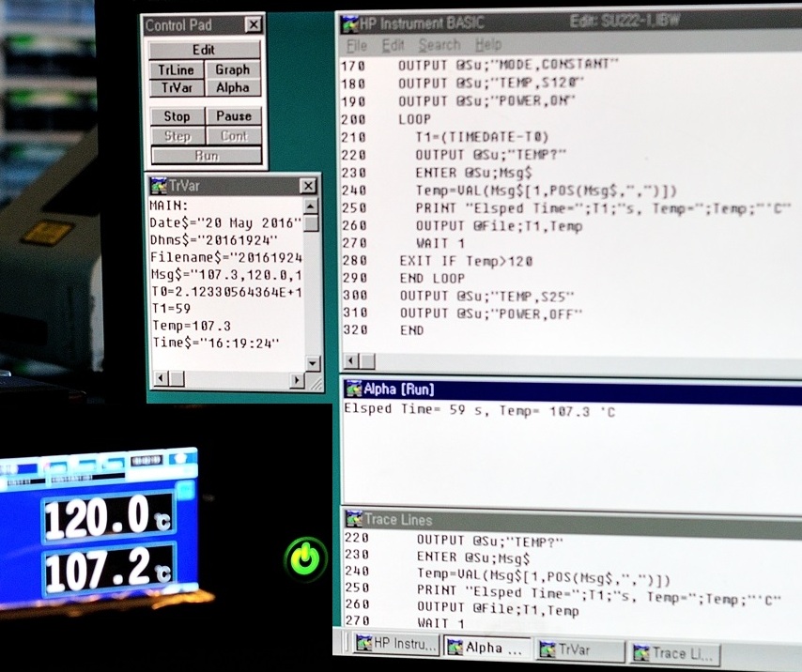The height and width of the screenshot is (672, 802).
Task: Open the Help menu
Action: pos(488,45)
